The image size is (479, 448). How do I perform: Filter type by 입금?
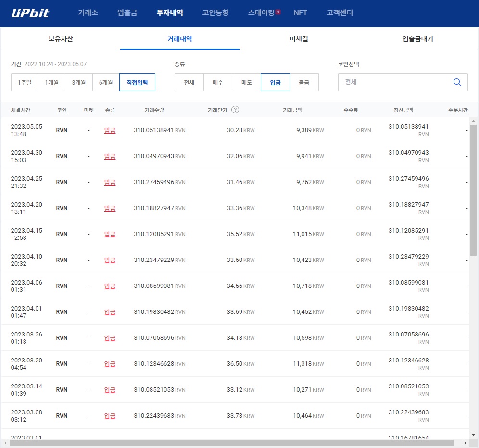pos(275,82)
